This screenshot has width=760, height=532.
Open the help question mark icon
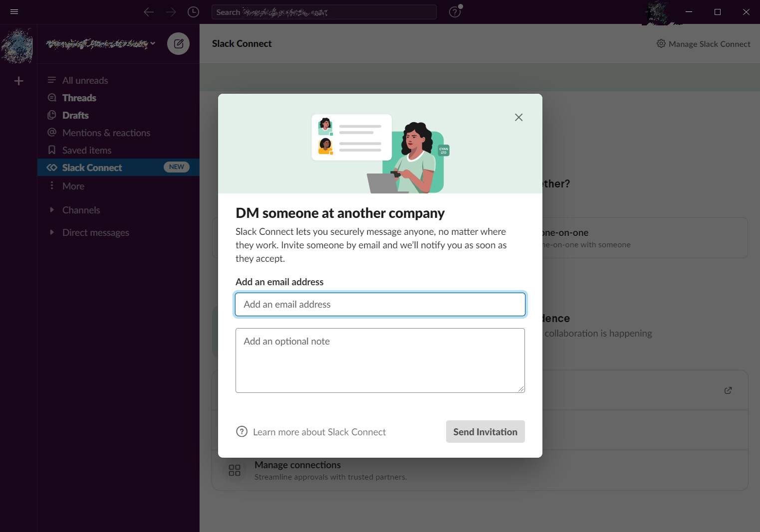tap(455, 12)
